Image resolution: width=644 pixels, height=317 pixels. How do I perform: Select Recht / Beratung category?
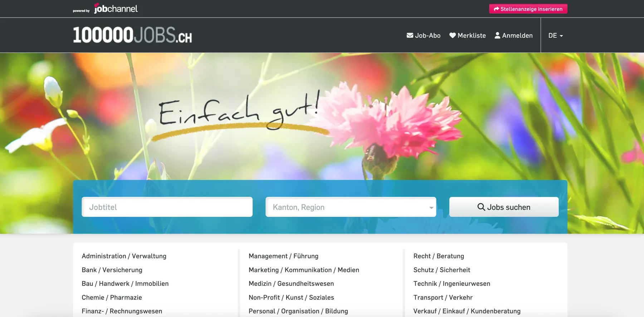point(439,256)
